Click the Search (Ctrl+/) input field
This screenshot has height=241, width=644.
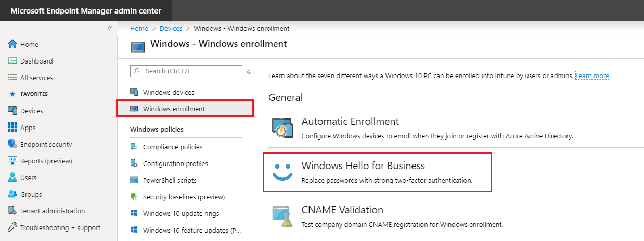click(190, 71)
